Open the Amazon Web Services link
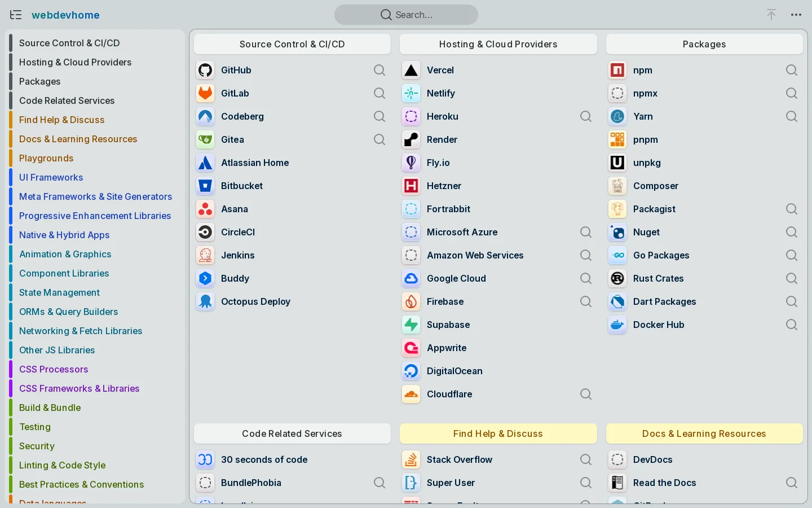Screen dimensions: 812x508 pos(475,255)
